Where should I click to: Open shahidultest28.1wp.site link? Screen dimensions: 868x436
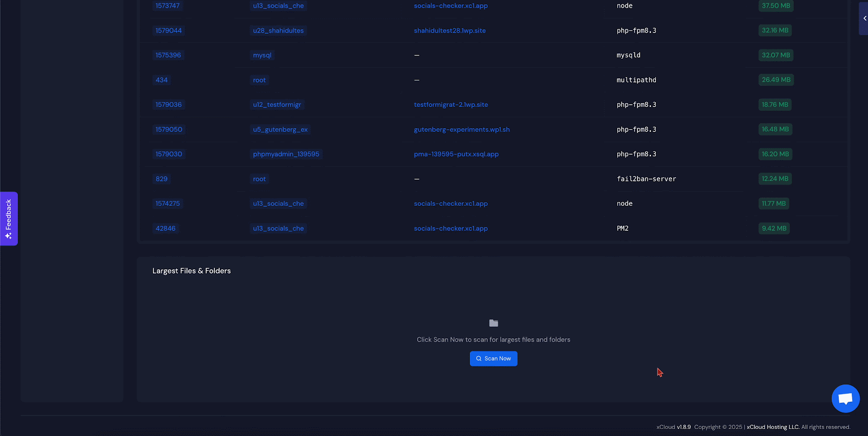pos(449,30)
